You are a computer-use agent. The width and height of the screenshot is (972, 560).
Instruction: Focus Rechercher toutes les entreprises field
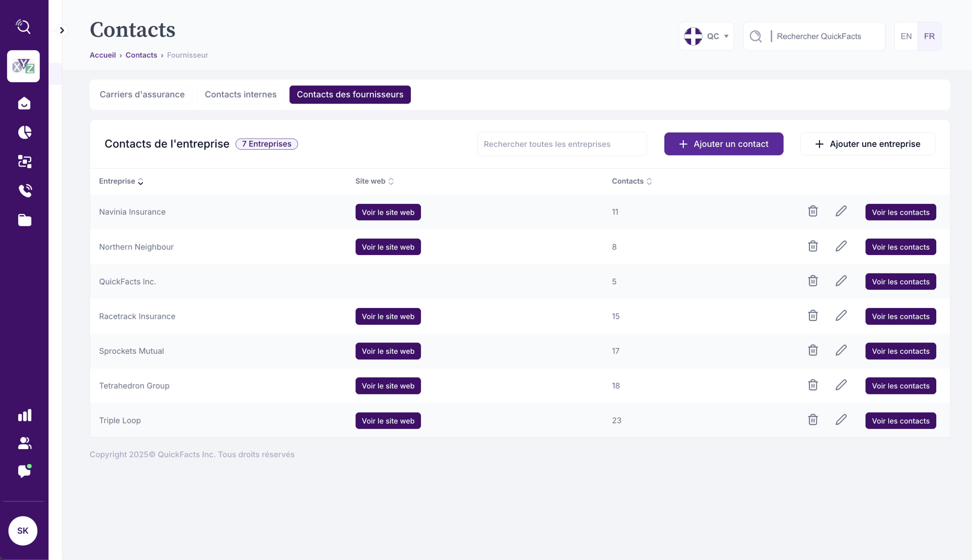[x=562, y=144]
